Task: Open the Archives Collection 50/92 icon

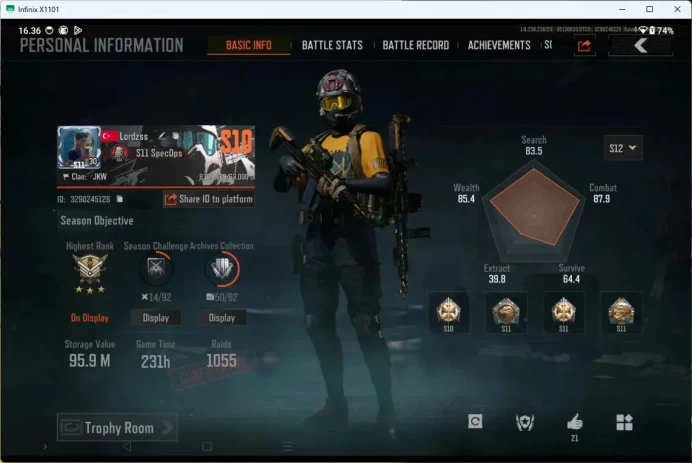Action: pos(222,268)
